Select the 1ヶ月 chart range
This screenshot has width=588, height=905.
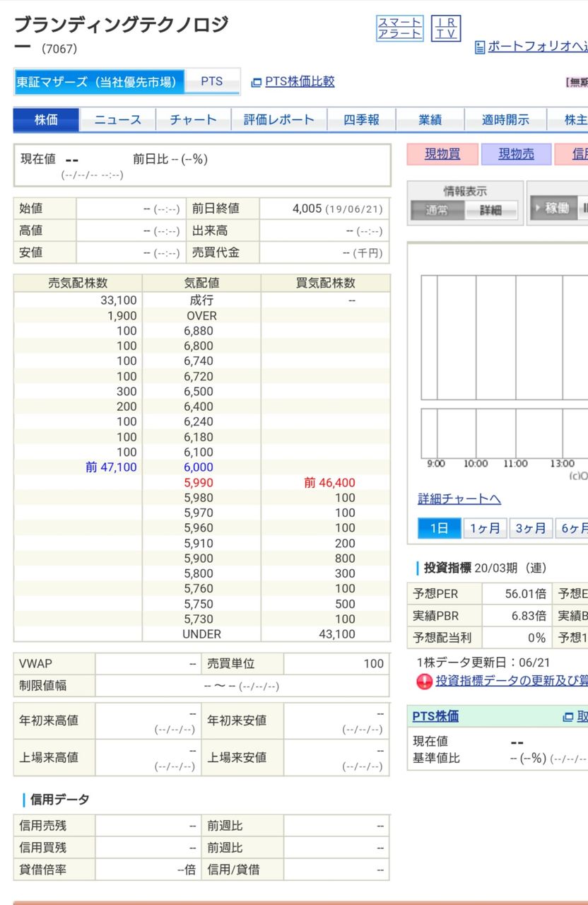(x=485, y=529)
